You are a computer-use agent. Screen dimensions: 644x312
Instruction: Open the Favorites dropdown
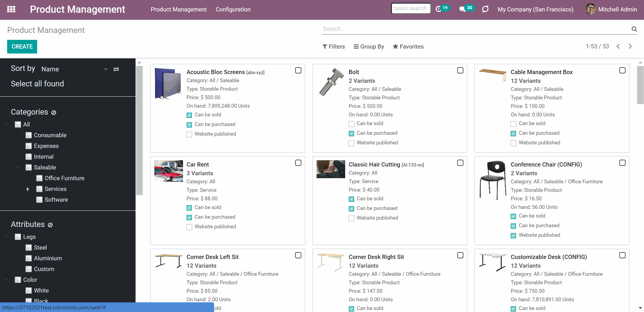(408, 47)
